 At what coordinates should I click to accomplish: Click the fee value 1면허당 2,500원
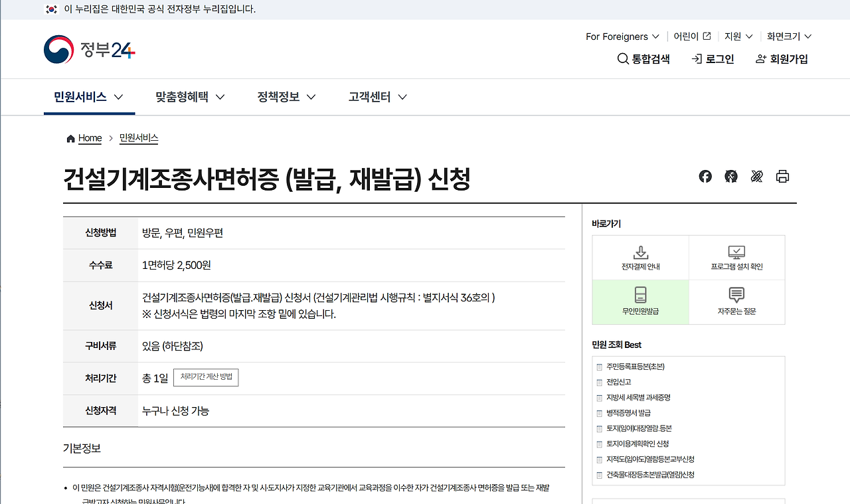(x=176, y=265)
